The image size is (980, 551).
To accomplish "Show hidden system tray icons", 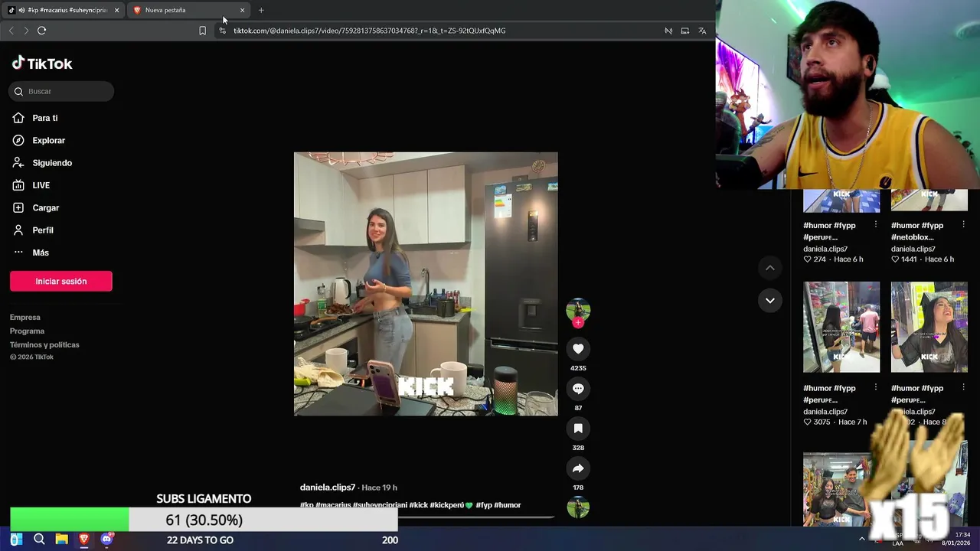I will pyautogui.click(x=861, y=539).
